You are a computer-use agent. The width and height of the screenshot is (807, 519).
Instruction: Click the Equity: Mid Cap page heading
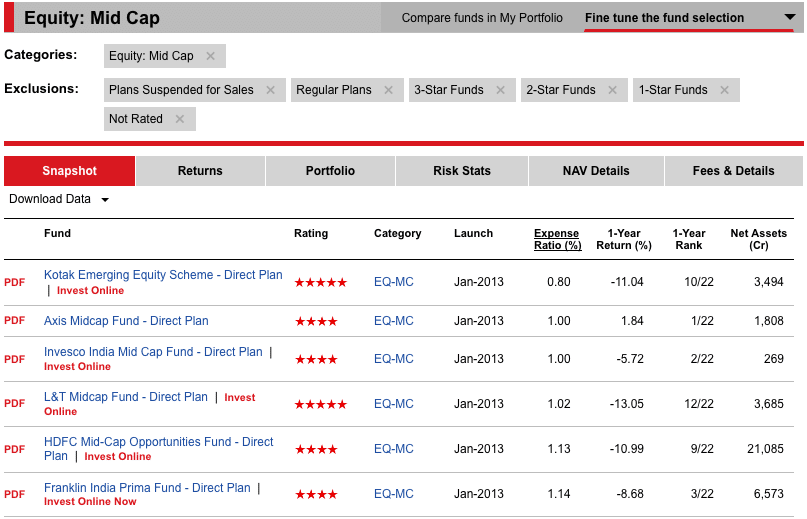[x=92, y=18]
